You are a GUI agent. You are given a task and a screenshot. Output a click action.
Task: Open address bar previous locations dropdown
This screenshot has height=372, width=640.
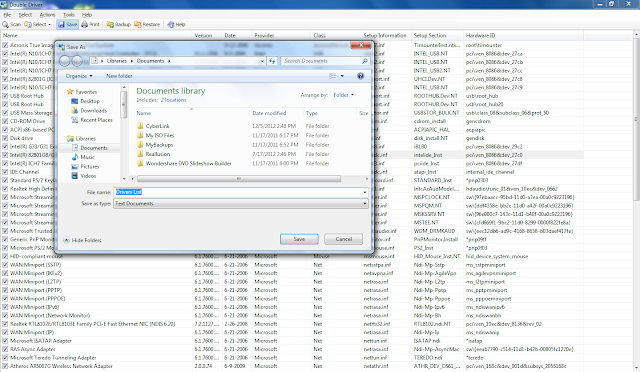point(262,61)
